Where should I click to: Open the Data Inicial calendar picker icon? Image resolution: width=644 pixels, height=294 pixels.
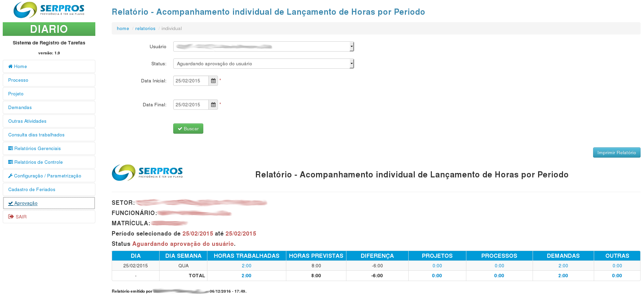click(x=213, y=81)
